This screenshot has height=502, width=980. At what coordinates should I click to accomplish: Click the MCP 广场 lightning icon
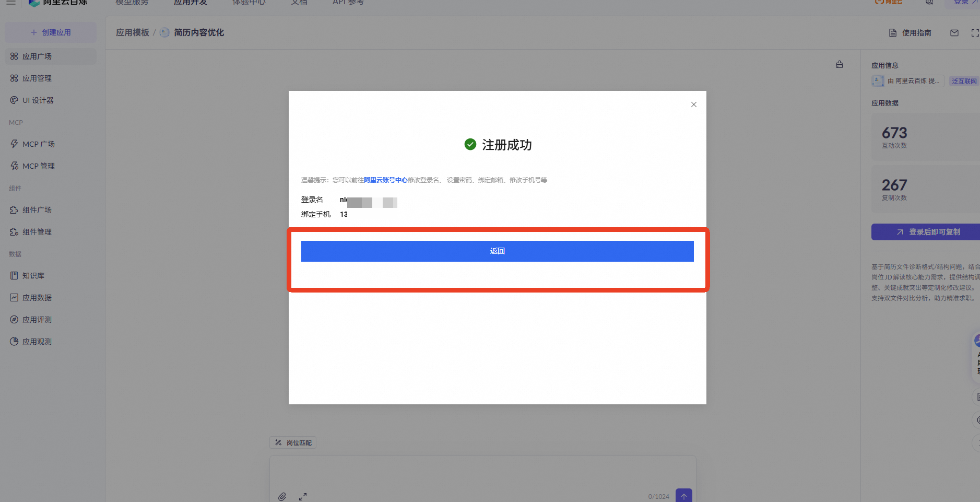coord(14,144)
